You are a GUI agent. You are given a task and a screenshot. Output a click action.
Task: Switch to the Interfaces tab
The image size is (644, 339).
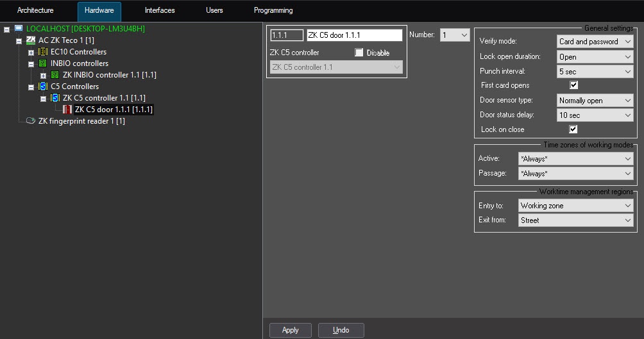(160, 10)
